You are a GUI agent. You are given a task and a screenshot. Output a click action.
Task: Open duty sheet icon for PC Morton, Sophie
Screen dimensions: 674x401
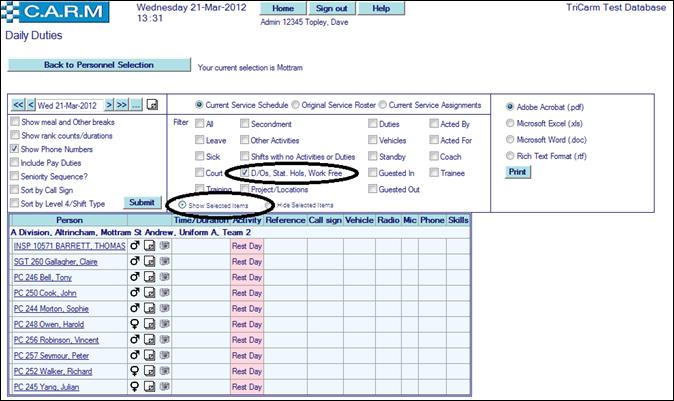pyautogui.click(x=148, y=309)
